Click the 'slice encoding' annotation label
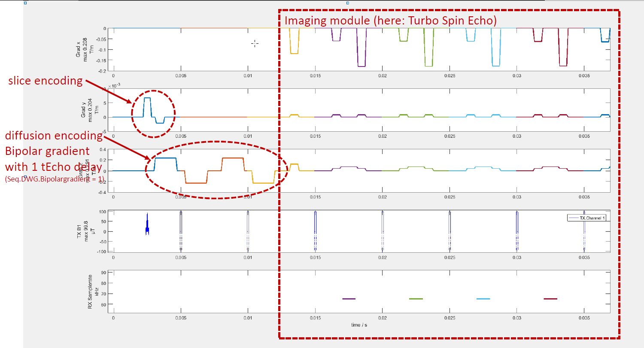 [x=46, y=81]
